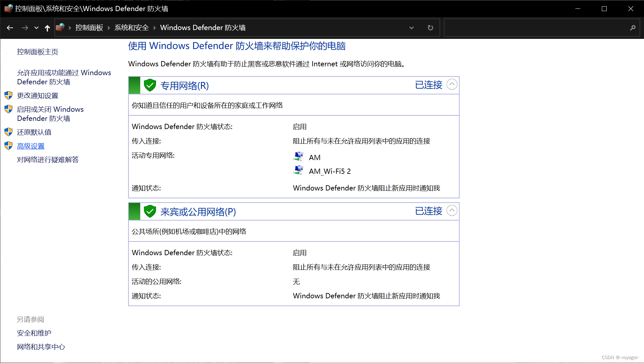Open 高级设置
The width and height of the screenshot is (644, 363).
pyautogui.click(x=30, y=146)
